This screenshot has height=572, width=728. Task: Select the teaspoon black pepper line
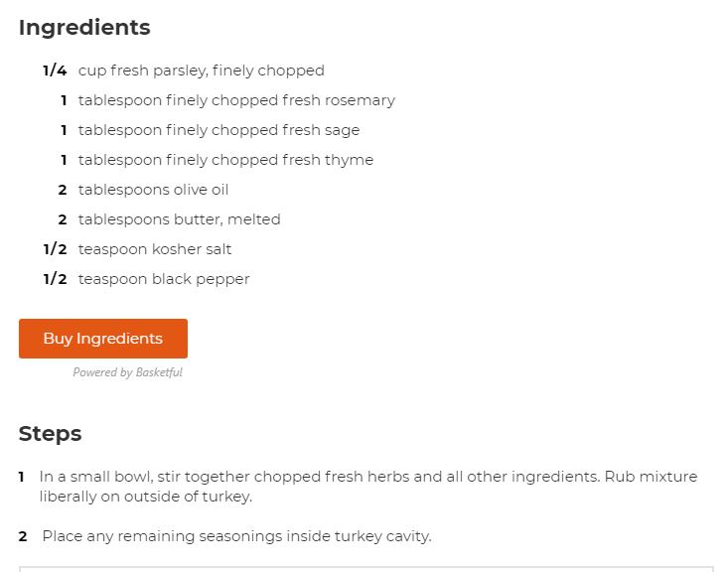[x=164, y=279]
